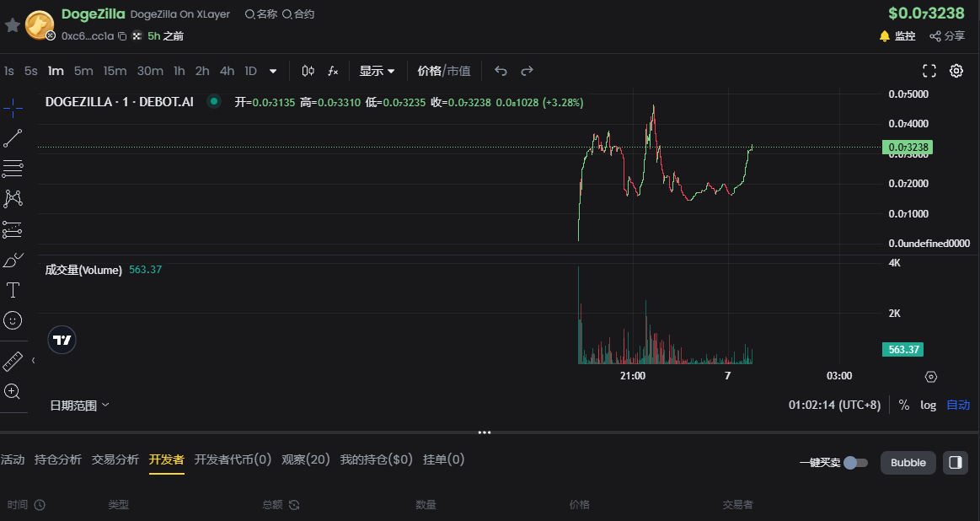Select the 1m timeframe
980x521 pixels.
56,71
